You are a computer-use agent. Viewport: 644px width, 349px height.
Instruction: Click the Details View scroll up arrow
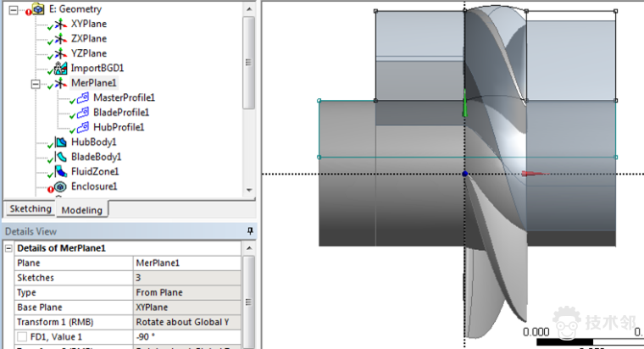coord(249,248)
